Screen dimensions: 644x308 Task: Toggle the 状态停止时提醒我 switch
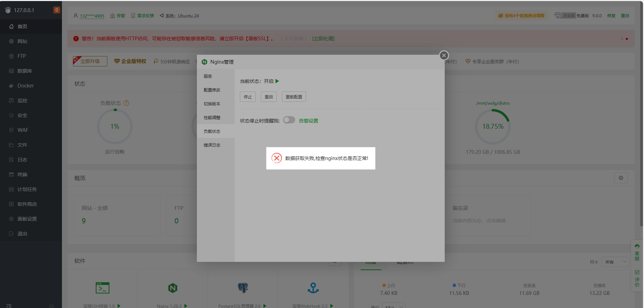click(x=289, y=120)
